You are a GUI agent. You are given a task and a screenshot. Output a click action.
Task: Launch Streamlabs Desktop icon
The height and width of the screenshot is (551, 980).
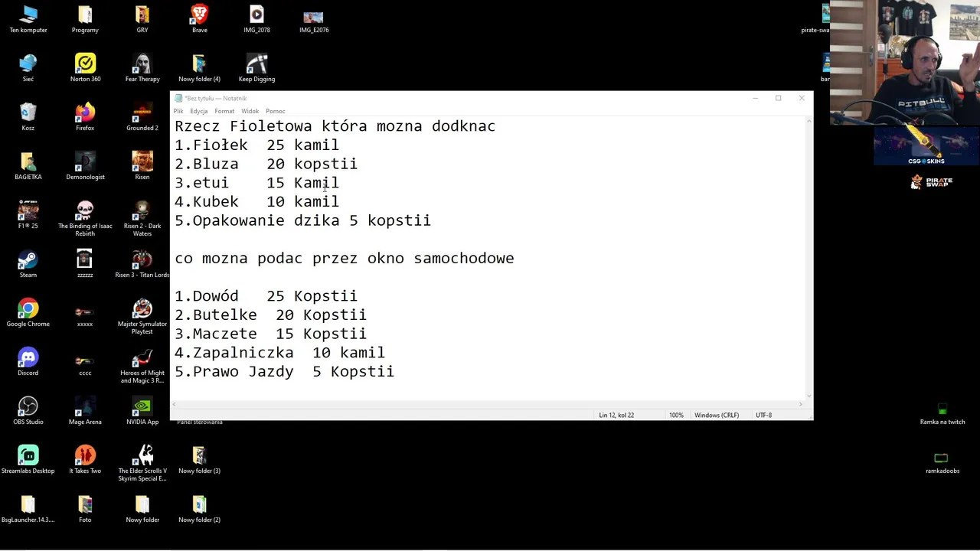(x=28, y=460)
